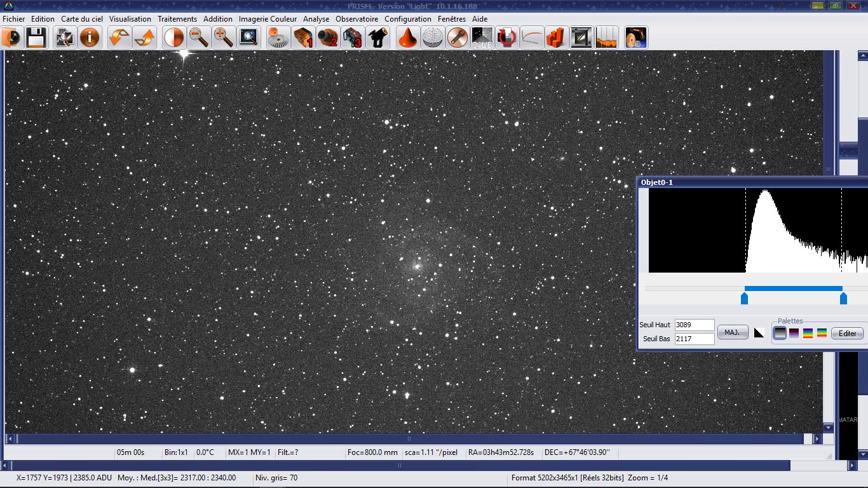
Task: Open the Analyse menu
Action: [316, 19]
